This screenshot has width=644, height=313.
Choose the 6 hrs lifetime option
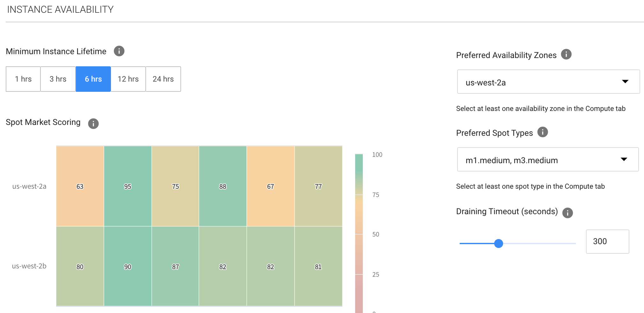(x=93, y=79)
